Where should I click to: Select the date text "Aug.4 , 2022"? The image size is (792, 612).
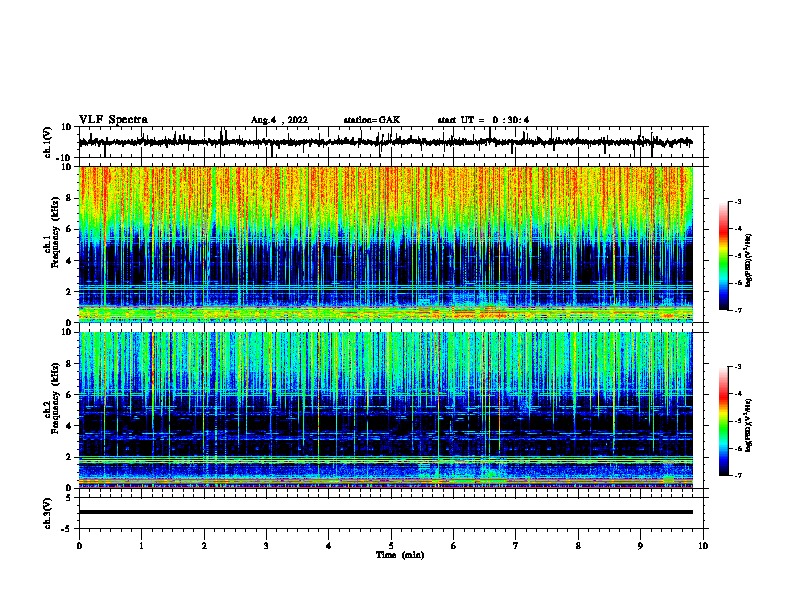pos(279,120)
